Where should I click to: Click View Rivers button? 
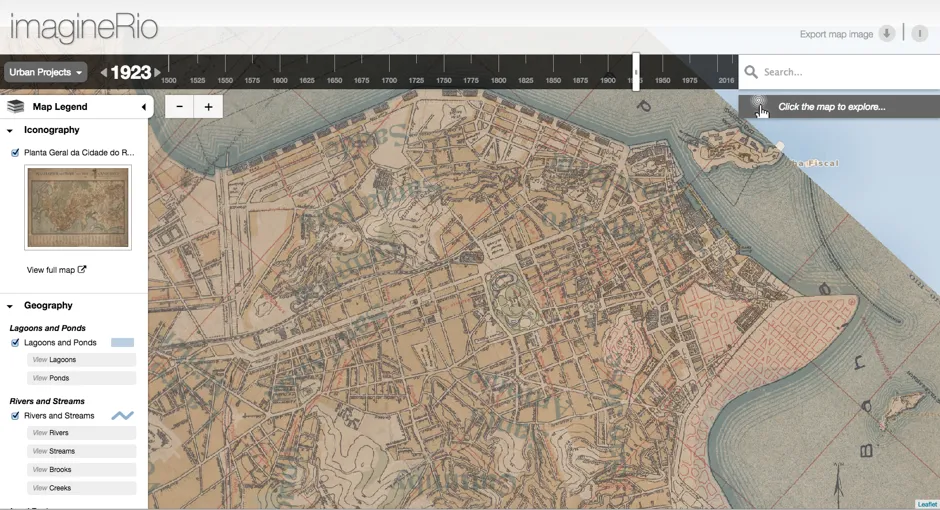coord(82,433)
